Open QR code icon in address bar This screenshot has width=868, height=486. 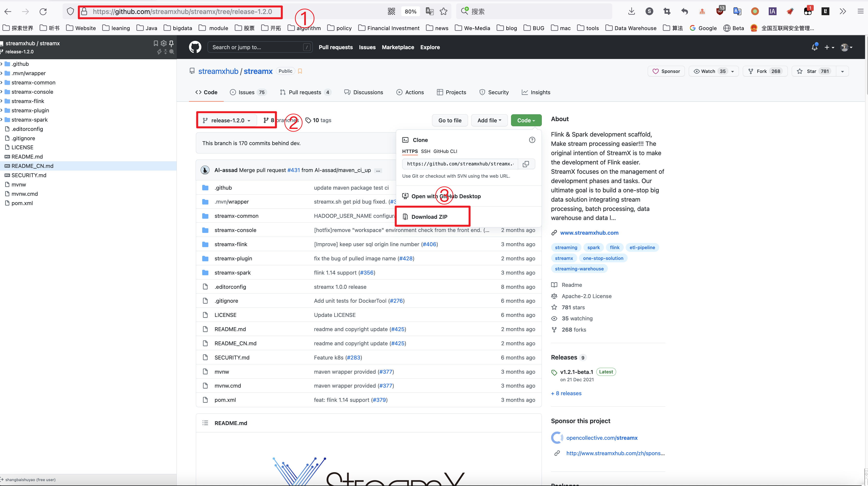click(391, 12)
